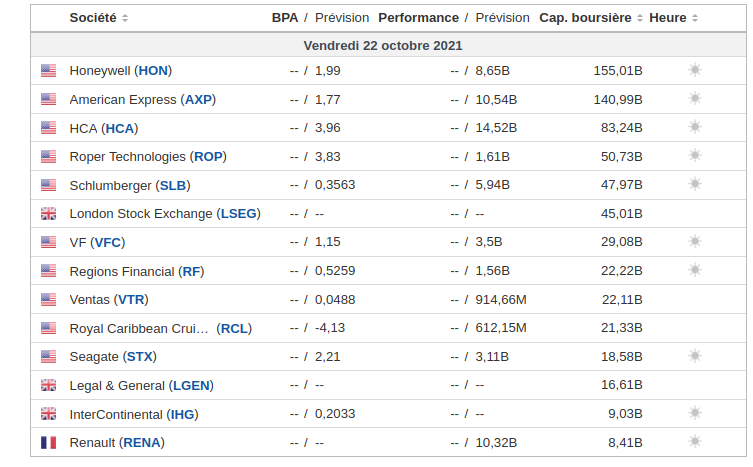Click the US flag beside Schlumberger
Viewport: 753px width, 467px height.
click(48, 185)
